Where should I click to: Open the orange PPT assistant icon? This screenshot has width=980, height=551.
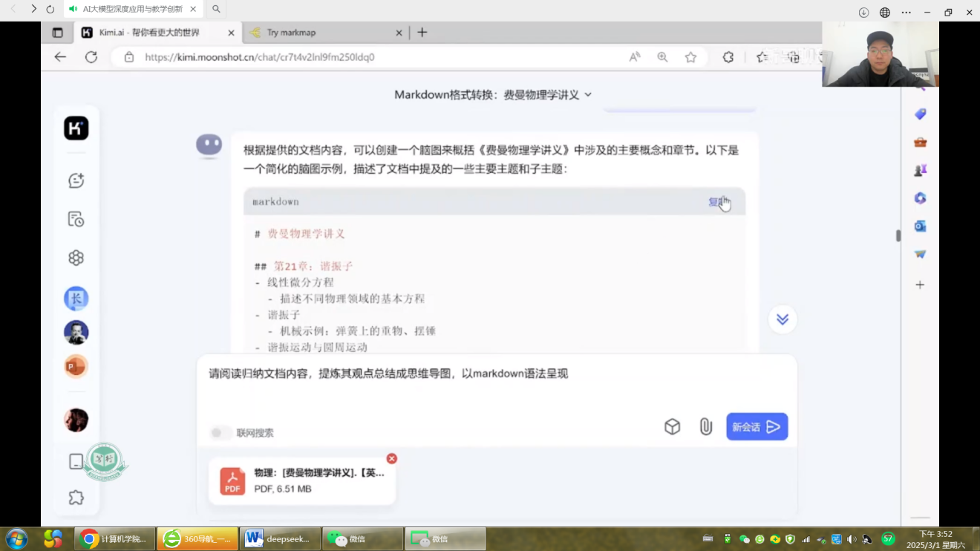76,366
